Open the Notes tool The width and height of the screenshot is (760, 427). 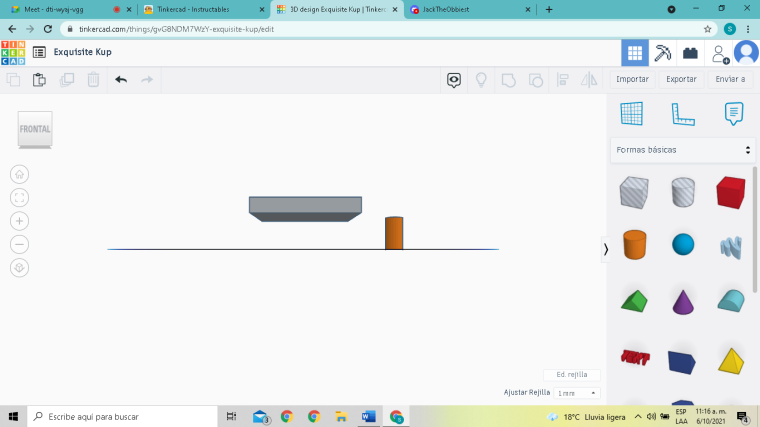coord(734,113)
